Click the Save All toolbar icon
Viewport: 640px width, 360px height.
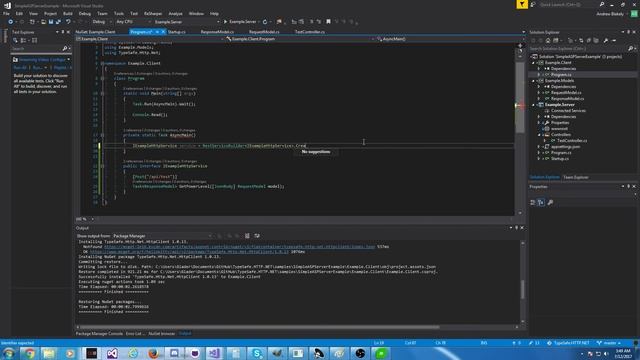click(58, 22)
